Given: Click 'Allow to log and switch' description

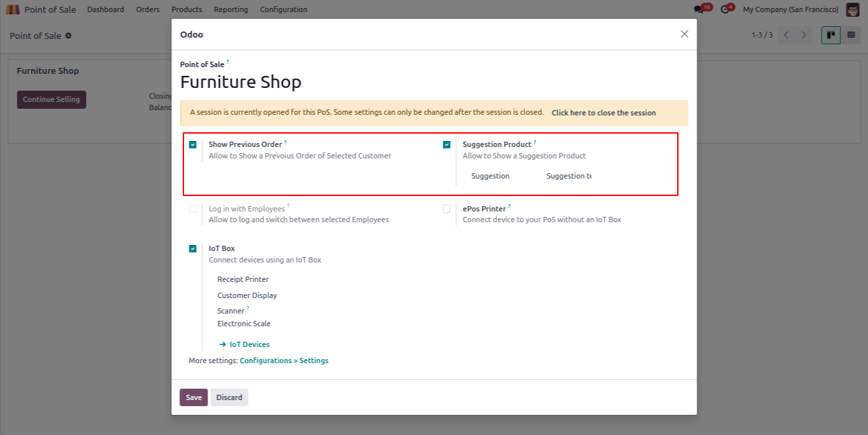Looking at the screenshot, I should pos(299,220).
